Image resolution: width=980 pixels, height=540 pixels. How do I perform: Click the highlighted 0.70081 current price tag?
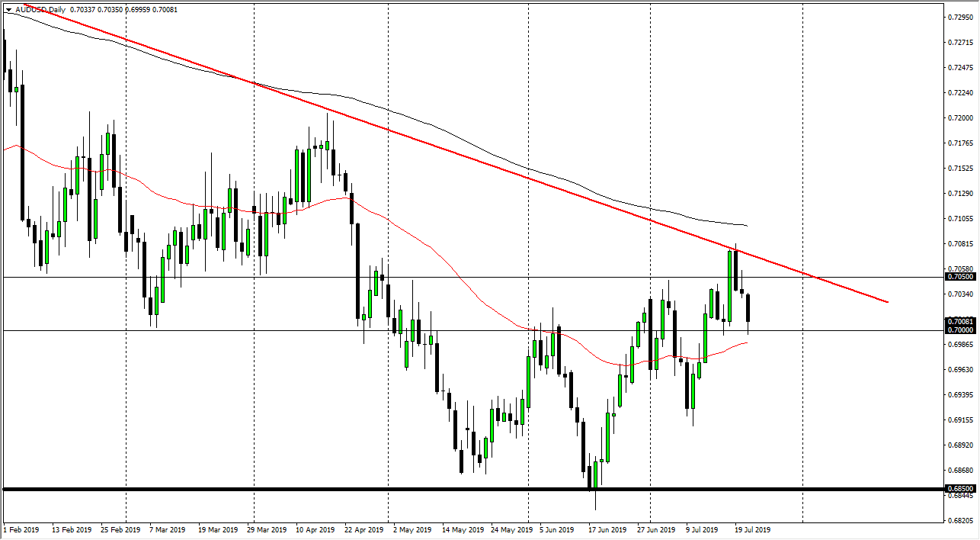coord(961,322)
